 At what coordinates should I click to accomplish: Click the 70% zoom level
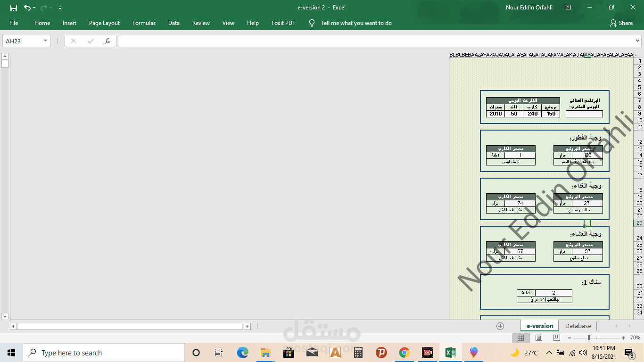tap(635, 338)
